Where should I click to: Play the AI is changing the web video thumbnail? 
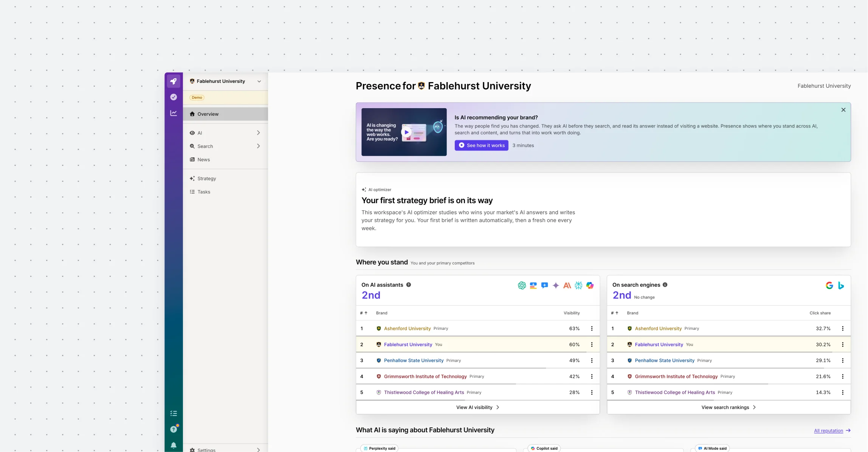404,132
